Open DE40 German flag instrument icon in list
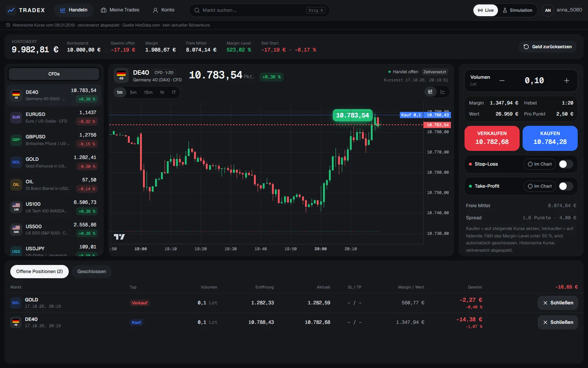The image size is (588, 368). tap(16, 95)
